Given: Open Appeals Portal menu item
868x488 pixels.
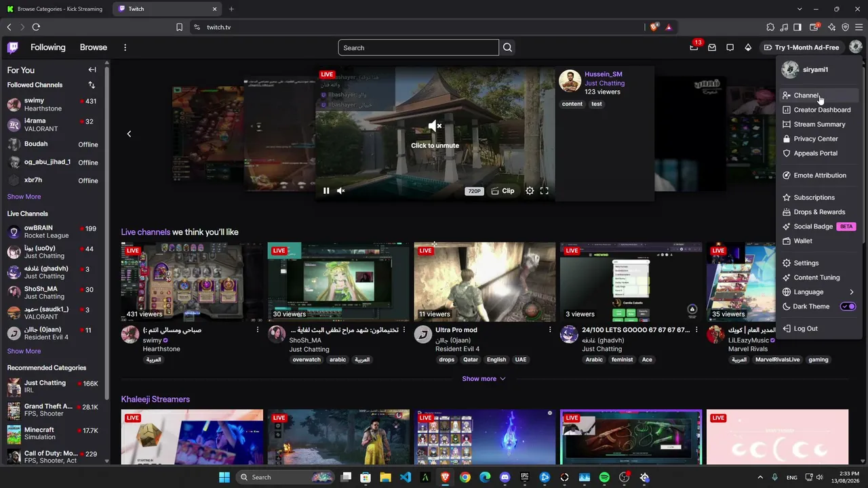Looking at the screenshot, I should coord(818,153).
